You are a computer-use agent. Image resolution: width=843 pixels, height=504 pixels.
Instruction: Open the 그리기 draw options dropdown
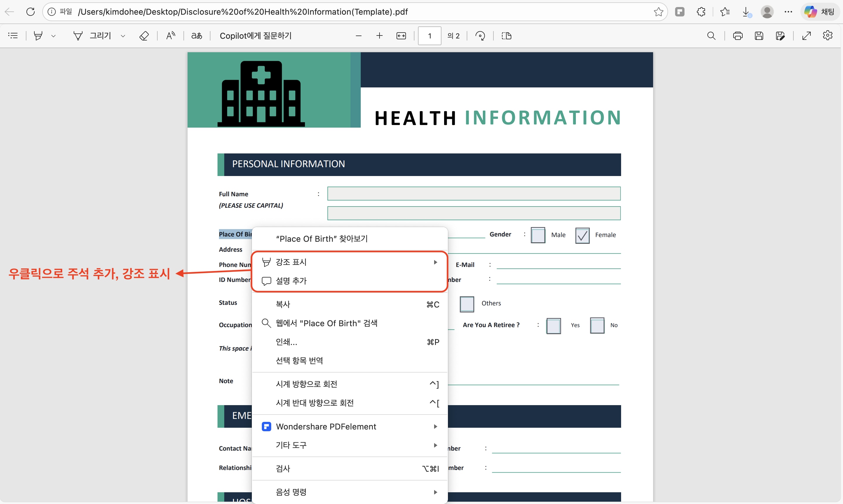click(x=123, y=36)
